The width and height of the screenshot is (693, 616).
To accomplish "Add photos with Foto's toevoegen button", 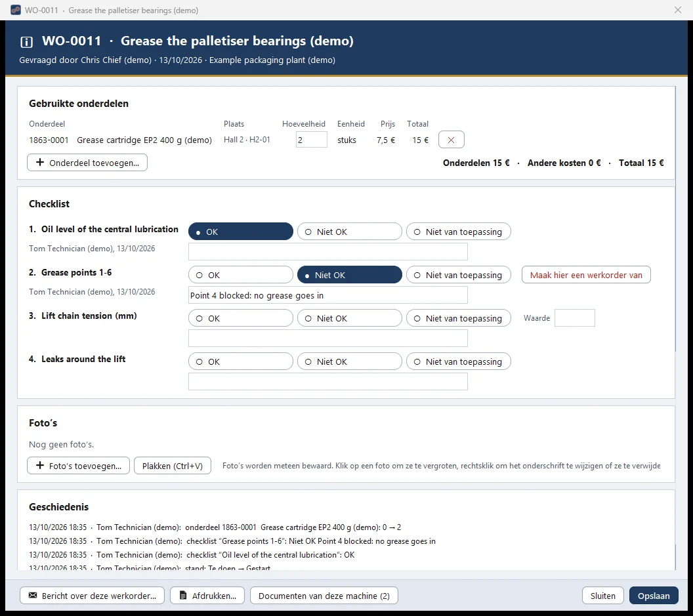I will tap(78, 466).
